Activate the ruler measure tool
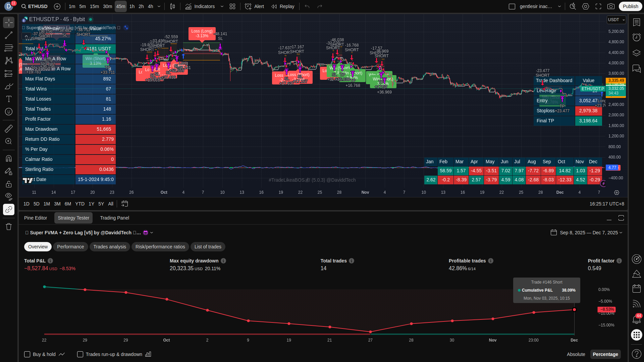The image size is (644, 362). [9, 128]
